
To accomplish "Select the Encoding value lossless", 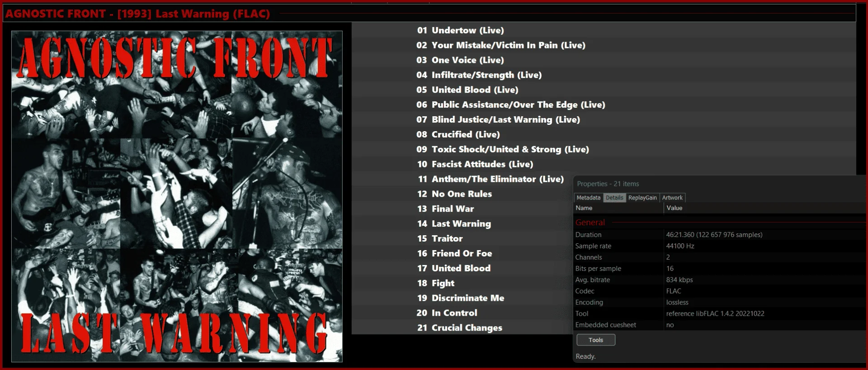I will click(x=677, y=303).
